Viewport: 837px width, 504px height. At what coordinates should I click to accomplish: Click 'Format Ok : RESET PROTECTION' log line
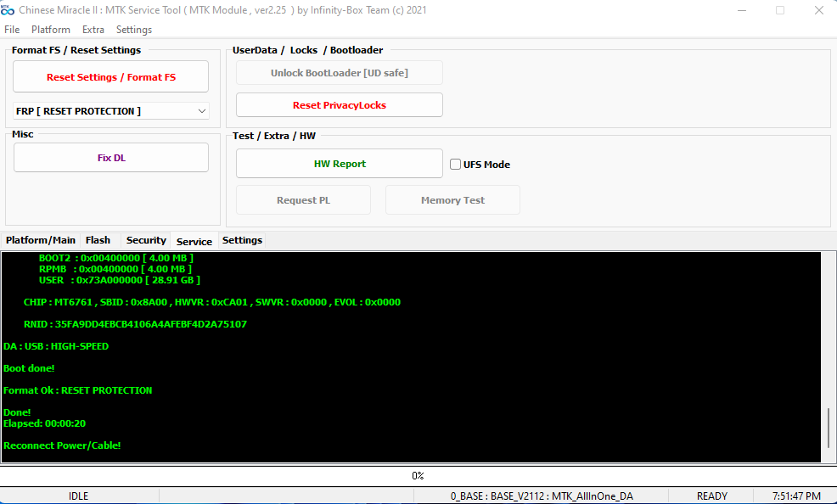coord(78,390)
